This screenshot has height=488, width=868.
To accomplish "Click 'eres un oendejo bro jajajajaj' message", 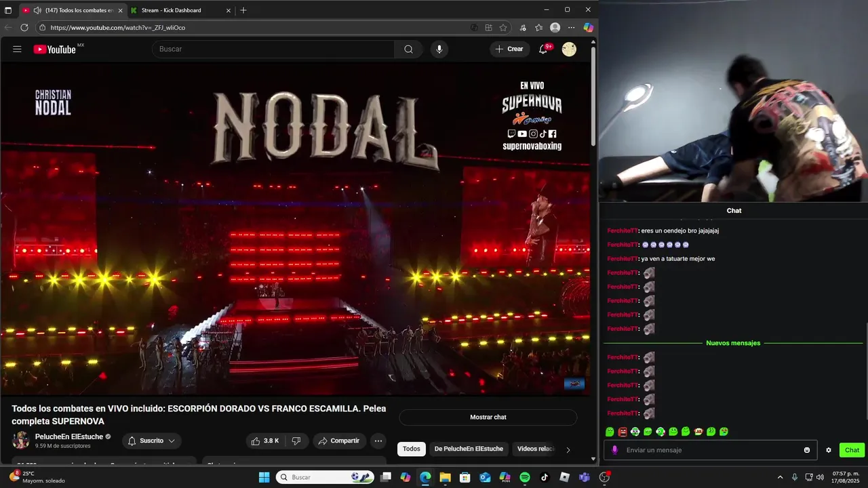I will (679, 230).
